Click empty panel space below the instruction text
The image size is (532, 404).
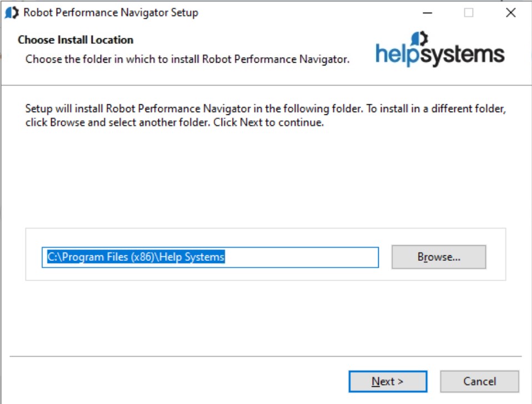pos(265,178)
